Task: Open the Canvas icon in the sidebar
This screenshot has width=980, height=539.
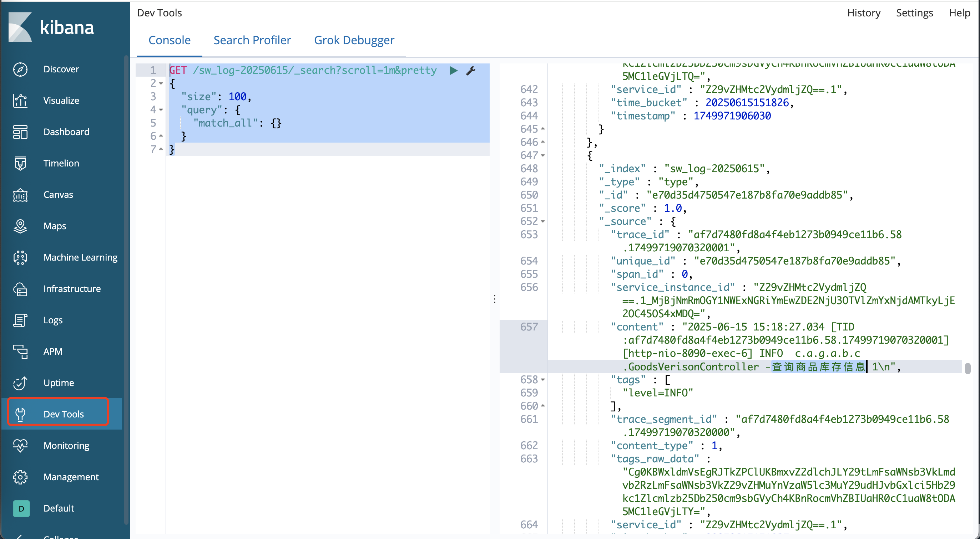Action: [20, 195]
